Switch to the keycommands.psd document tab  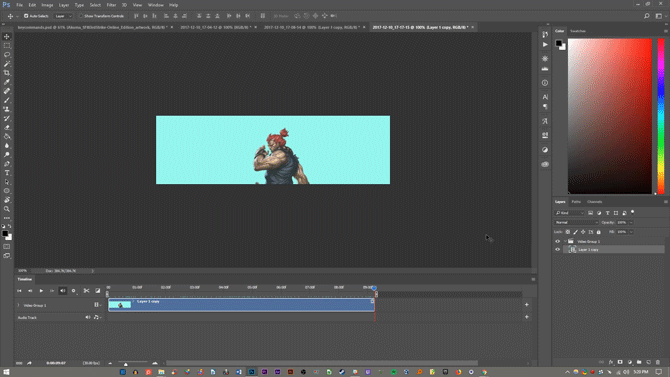coord(92,27)
